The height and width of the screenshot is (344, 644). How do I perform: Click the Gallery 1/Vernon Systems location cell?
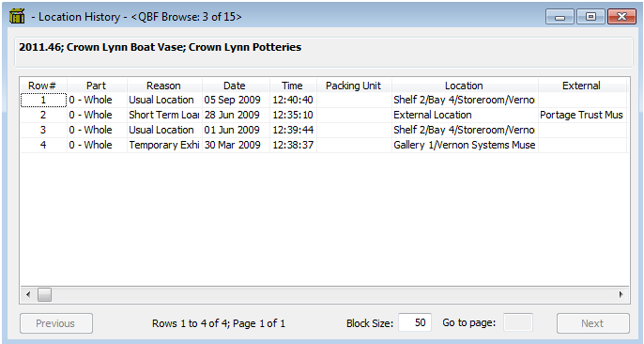[465, 145]
